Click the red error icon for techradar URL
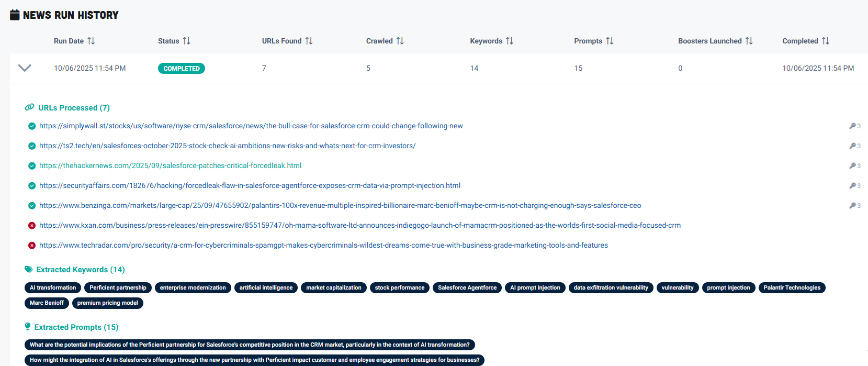This screenshot has width=868, height=366. pos(32,246)
